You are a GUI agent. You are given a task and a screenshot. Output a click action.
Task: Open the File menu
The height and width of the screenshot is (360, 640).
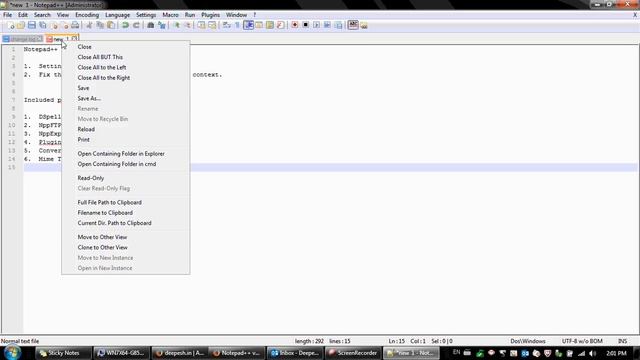click(x=7, y=15)
